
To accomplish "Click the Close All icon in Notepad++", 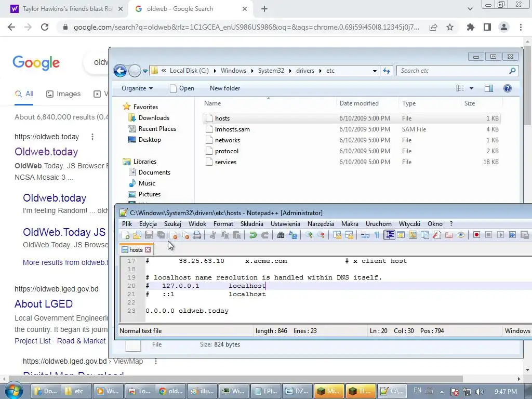I will pyautogui.click(x=185, y=235).
